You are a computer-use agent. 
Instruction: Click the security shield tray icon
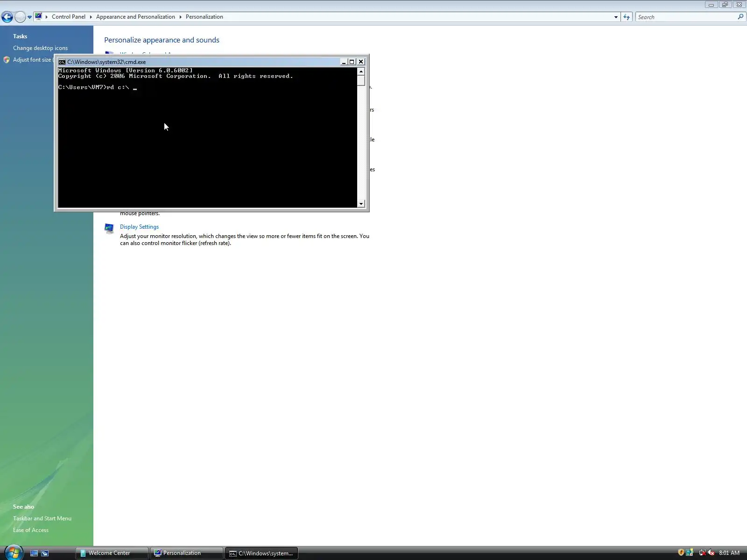point(681,553)
